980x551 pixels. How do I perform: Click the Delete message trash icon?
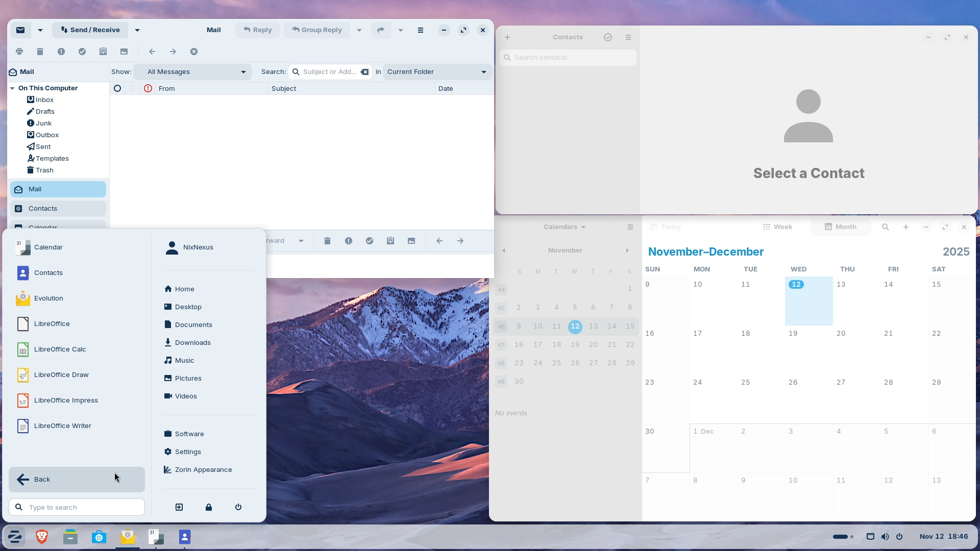point(40,51)
